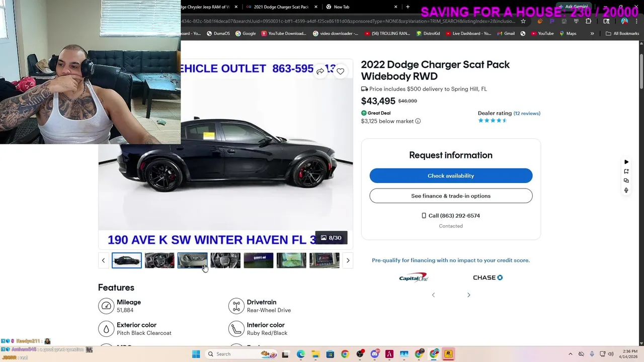Click the microphone icon on the right-side panel
This screenshot has width=644, height=362.
[626, 190]
